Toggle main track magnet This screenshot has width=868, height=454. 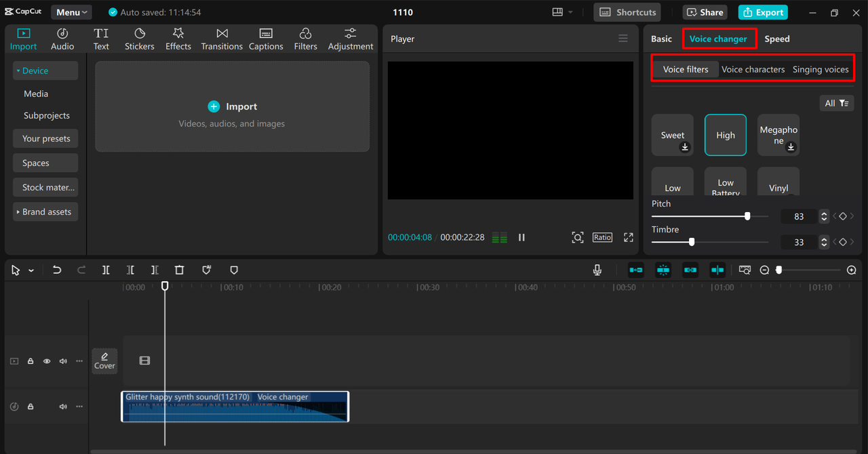coord(636,270)
